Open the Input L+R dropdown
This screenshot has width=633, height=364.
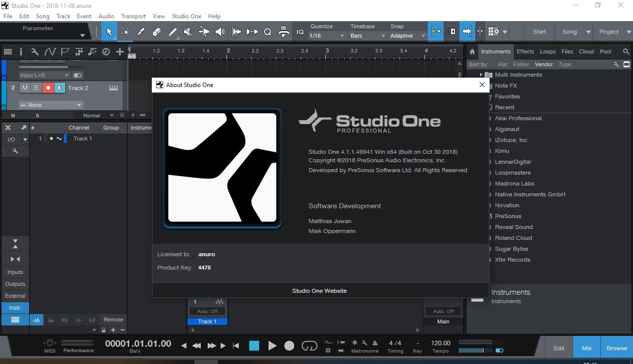(45, 75)
